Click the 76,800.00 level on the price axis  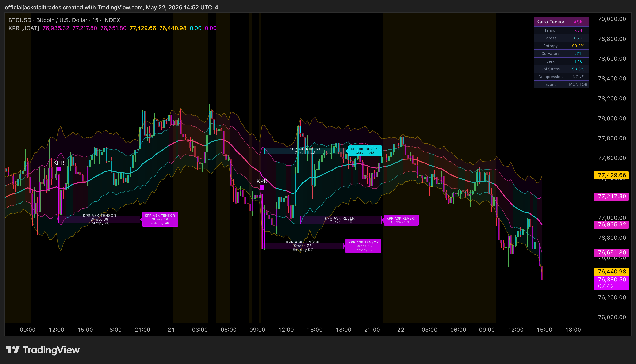pyautogui.click(x=612, y=238)
